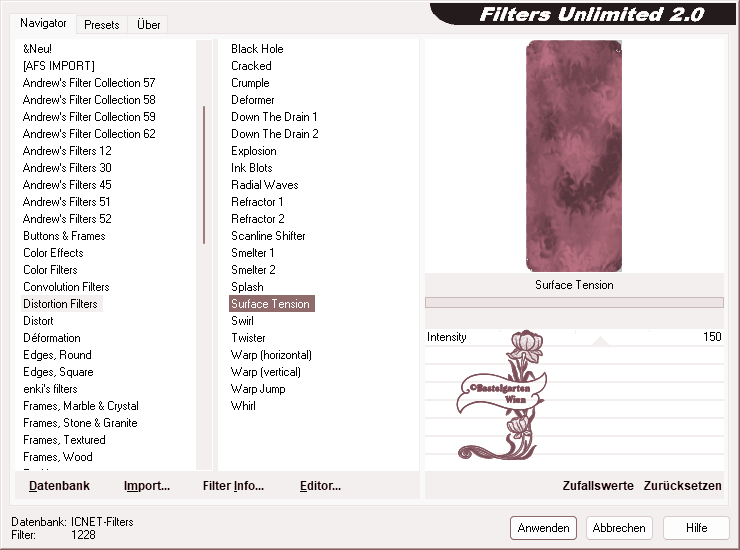Screen dimensions: 740x550
Task: Click Import... button
Action: coord(147,486)
